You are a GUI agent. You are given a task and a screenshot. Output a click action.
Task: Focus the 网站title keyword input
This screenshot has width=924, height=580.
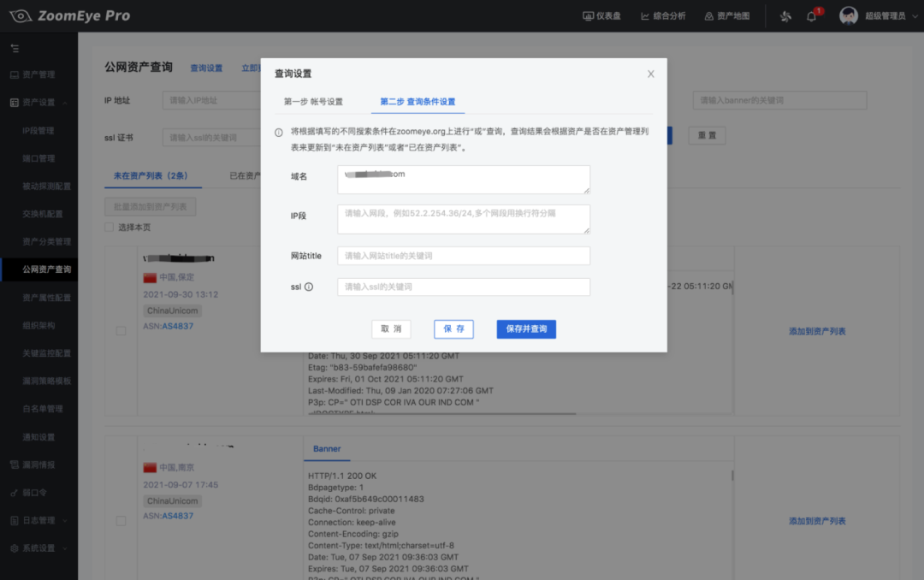(x=464, y=256)
